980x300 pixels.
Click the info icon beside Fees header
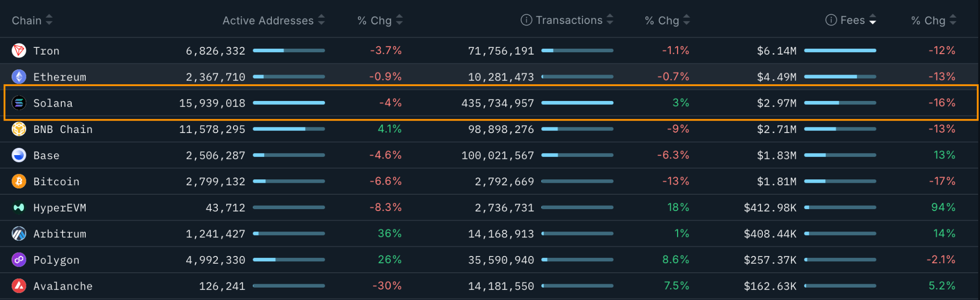point(831,20)
